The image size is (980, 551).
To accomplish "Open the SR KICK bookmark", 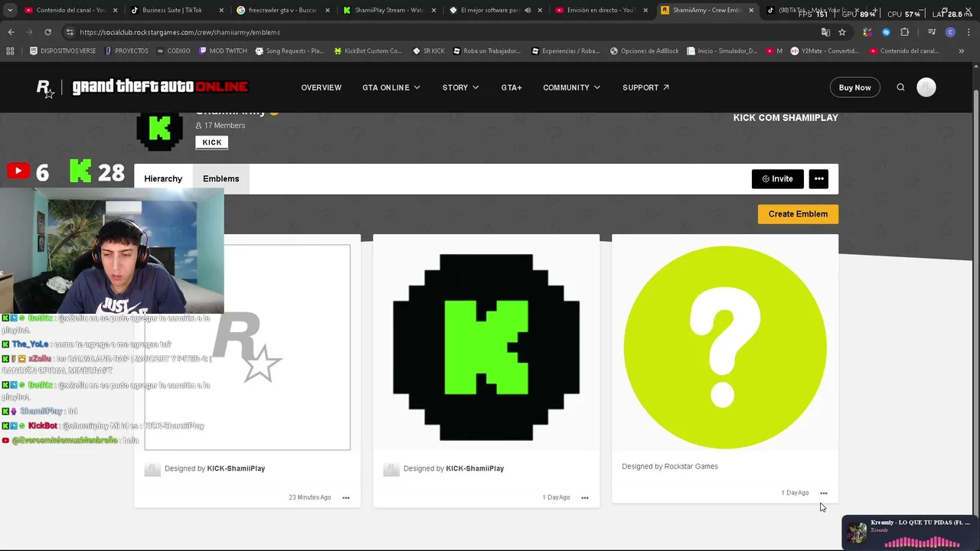I will pos(428,51).
